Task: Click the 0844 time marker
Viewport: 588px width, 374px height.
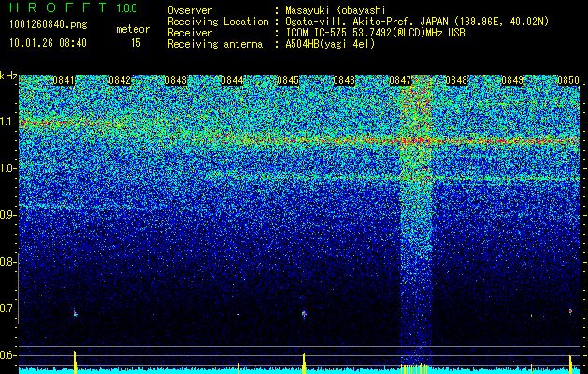Action: click(232, 80)
